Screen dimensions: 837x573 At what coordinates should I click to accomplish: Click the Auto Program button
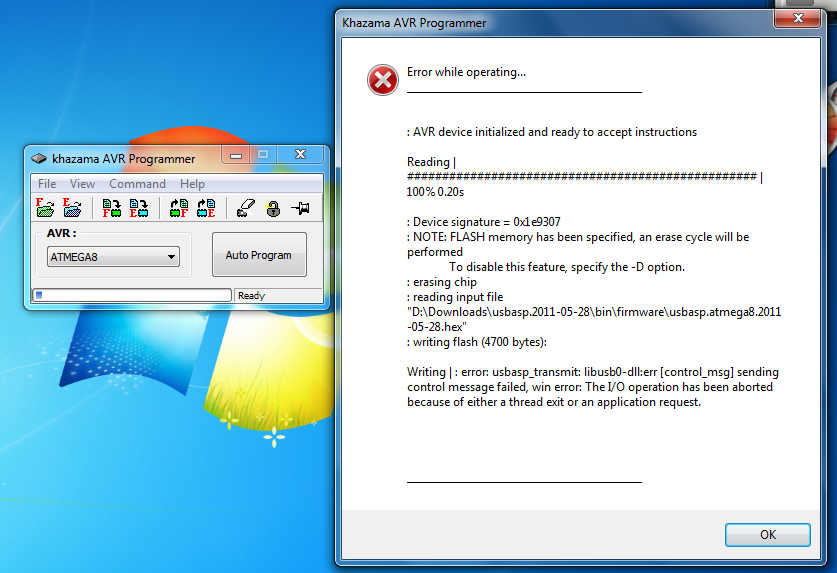[259, 255]
